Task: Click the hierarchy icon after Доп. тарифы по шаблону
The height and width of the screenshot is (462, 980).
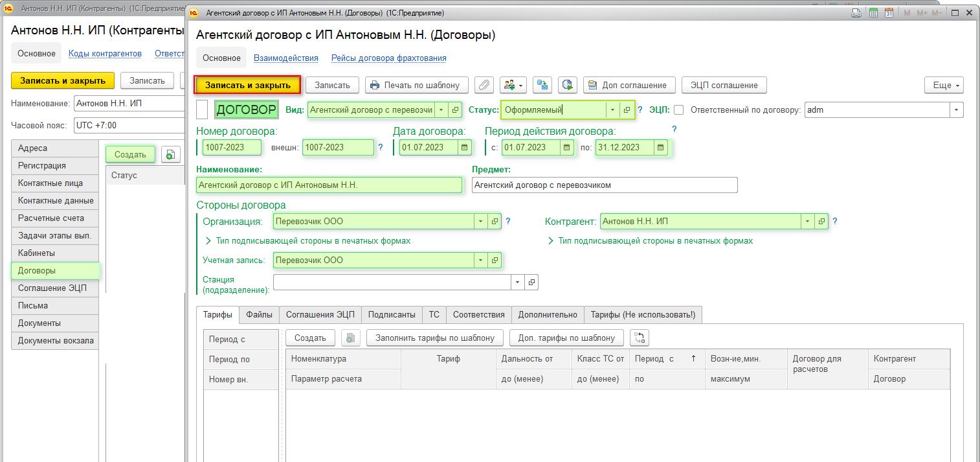Action: click(x=639, y=338)
